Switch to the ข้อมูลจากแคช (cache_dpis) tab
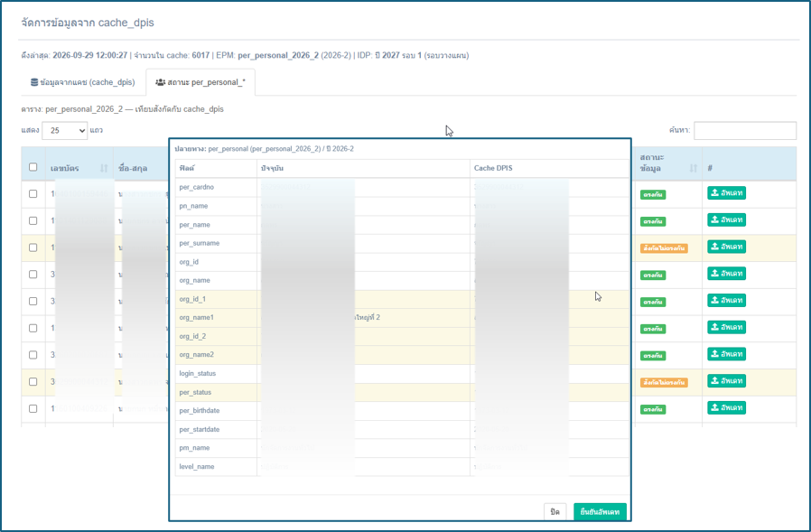811x532 pixels. [83, 82]
